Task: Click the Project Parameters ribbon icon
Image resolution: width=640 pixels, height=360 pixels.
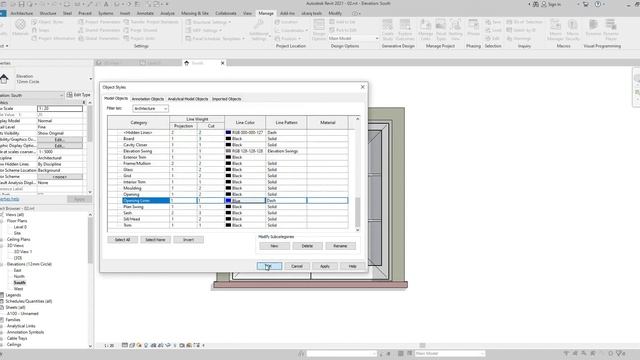Action: coord(81,22)
